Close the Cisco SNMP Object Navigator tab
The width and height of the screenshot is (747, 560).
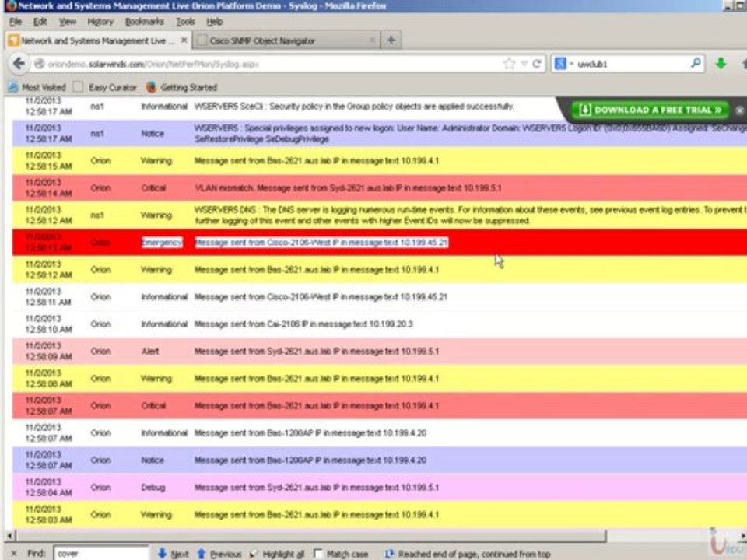click(x=372, y=40)
